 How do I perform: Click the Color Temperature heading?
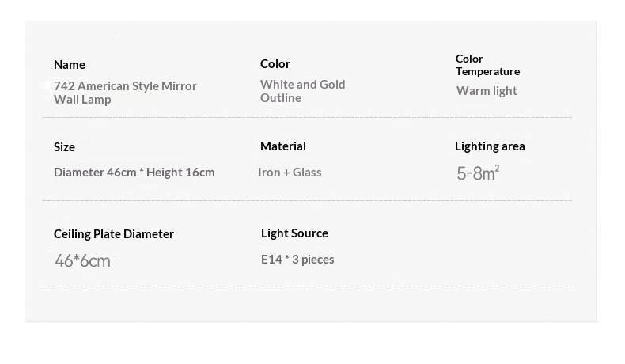(487, 65)
